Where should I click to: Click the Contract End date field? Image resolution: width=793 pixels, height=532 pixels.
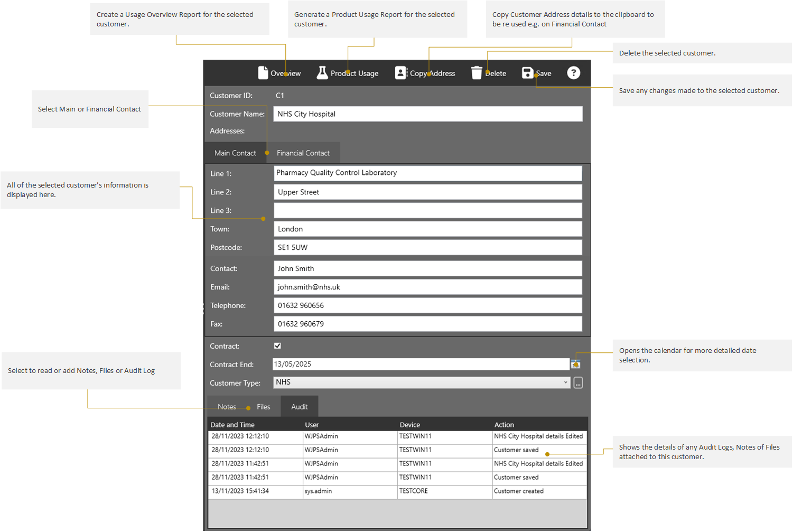coord(421,364)
